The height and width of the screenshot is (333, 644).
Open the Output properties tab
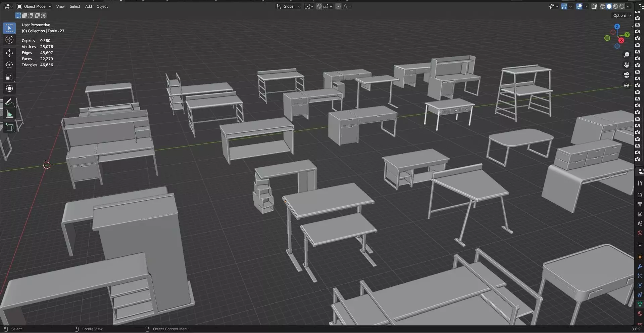(640, 205)
